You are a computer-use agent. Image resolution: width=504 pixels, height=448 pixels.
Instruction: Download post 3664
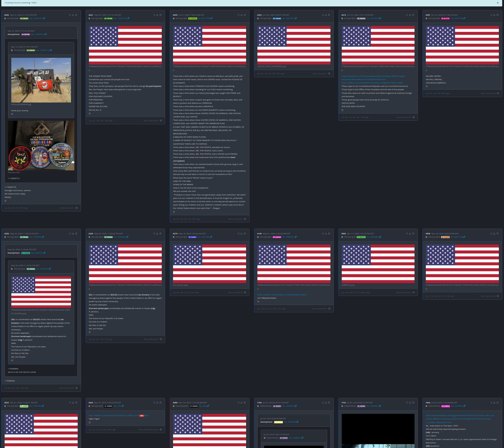click(x=157, y=403)
